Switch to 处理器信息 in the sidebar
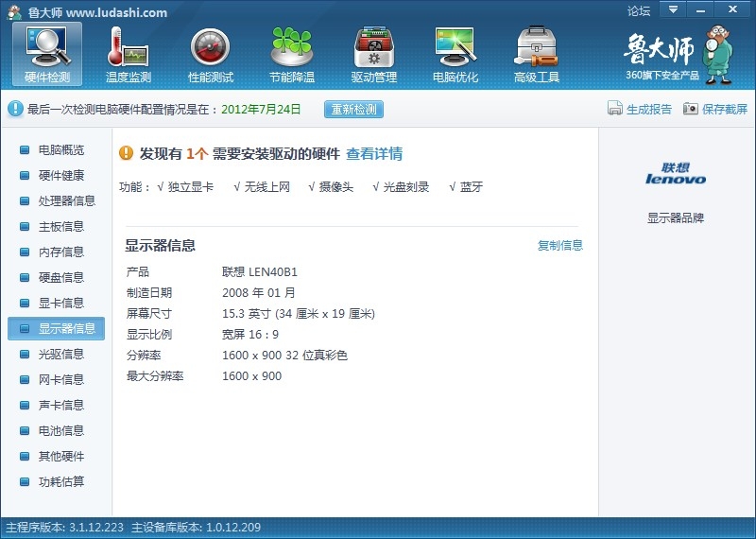 pyautogui.click(x=66, y=200)
